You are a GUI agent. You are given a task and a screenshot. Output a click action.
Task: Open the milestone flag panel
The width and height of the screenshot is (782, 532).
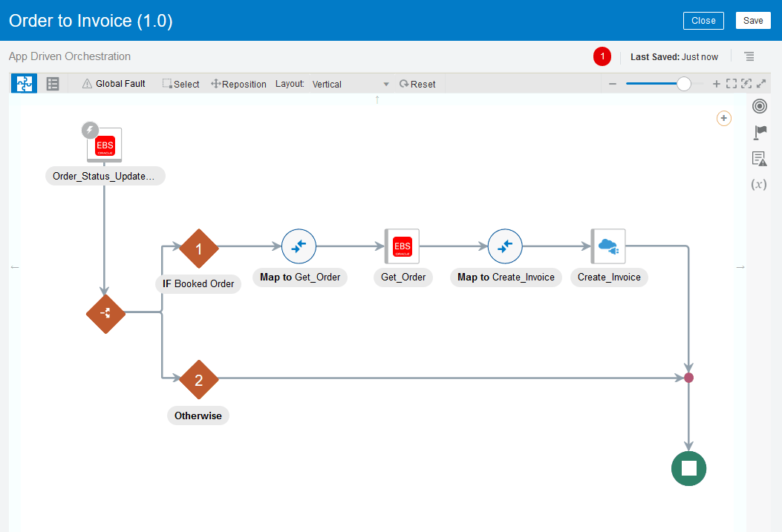[759, 132]
